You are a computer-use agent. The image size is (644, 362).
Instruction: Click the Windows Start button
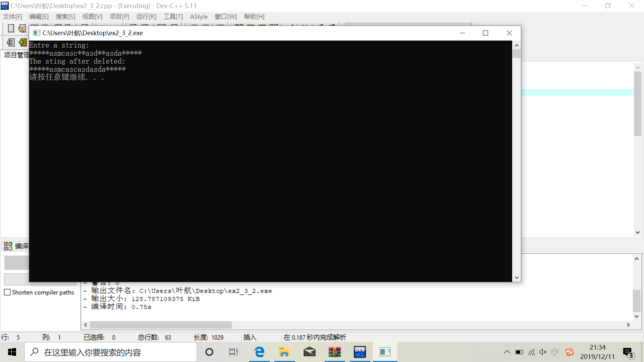tap(12, 352)
